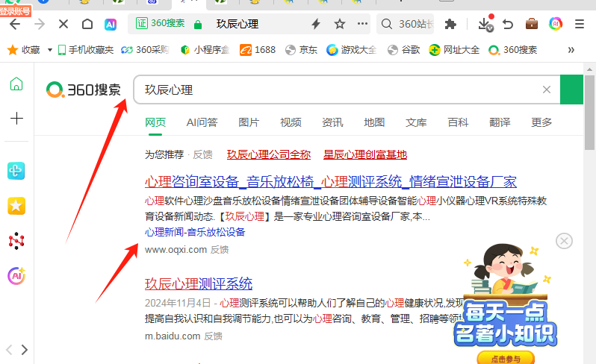This screenshot has height=364, width=596.
Task: Open the browser home page icon
Action: point(87,25)
